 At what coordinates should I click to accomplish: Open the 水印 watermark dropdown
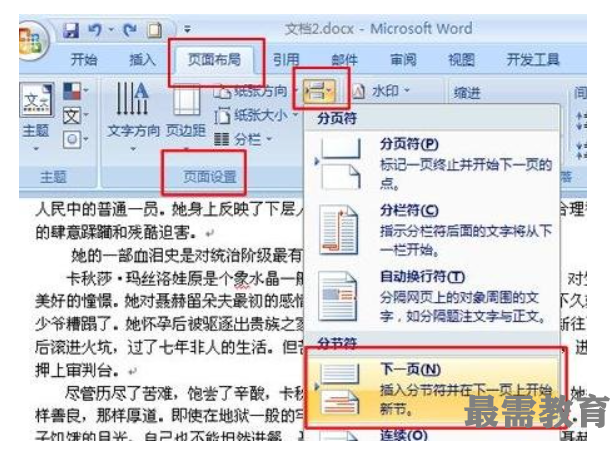click(x=382, y=91)
